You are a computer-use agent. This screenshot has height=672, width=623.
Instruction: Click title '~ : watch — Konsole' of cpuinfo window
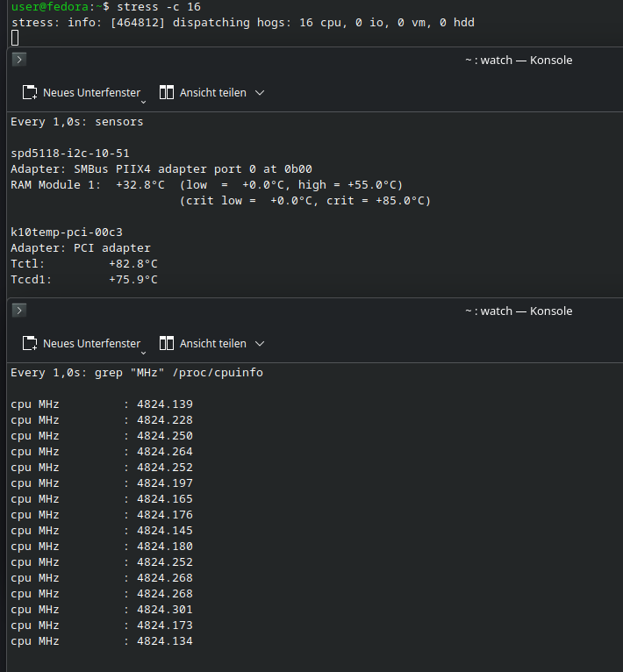(519, 311)
